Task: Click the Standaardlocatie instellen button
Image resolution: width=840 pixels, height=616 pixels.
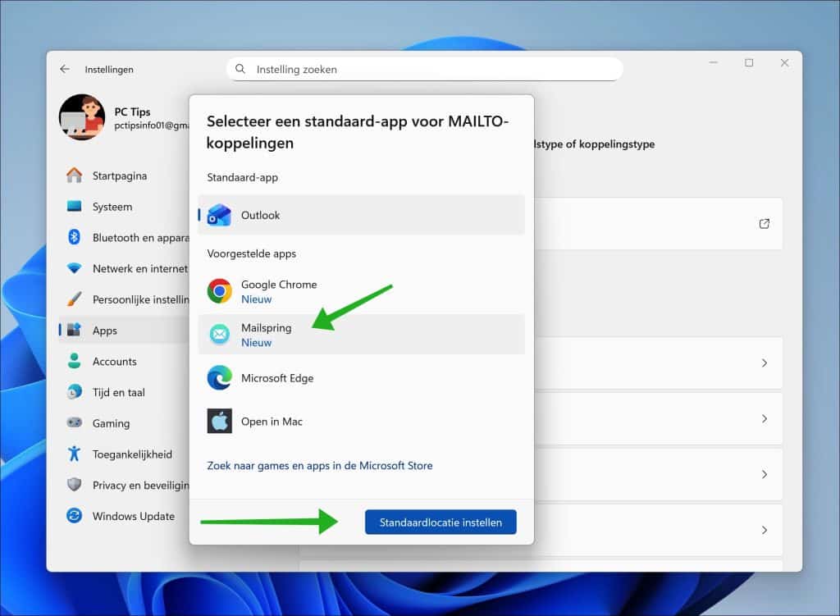Action: 441,522
